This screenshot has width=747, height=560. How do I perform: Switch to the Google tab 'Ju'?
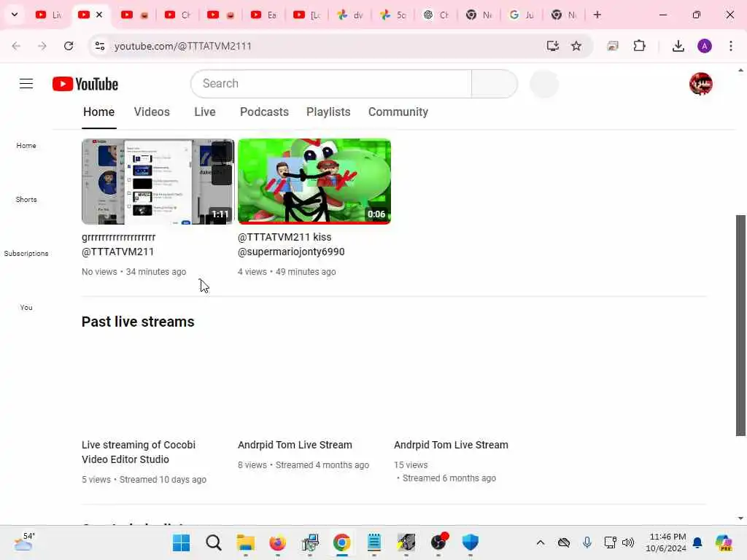point(521,15)
